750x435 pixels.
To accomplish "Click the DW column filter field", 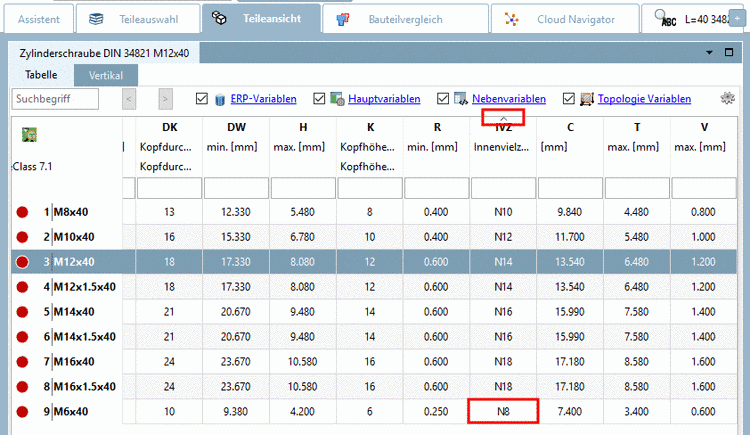I will click(x=236, y=188).
